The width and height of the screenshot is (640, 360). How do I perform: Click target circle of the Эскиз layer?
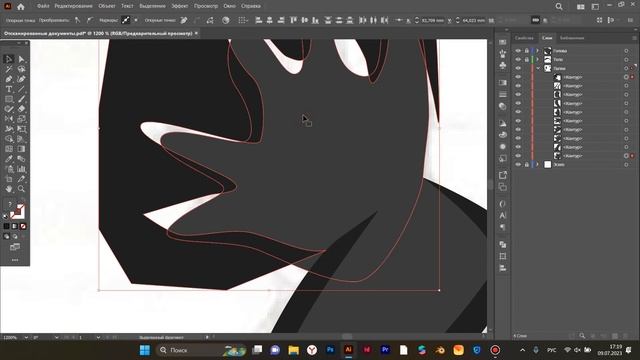point(626,164)
